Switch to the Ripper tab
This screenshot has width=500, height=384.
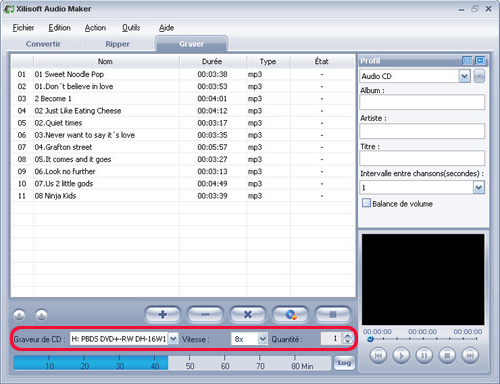coord(117,44)
